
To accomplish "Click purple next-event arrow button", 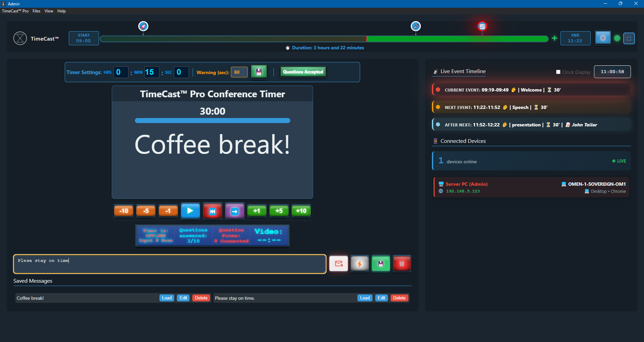I will coord(235,211).
